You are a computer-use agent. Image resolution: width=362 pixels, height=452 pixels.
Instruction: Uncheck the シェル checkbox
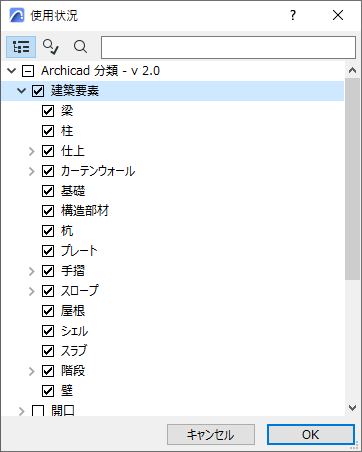click(x=48, y=331)
